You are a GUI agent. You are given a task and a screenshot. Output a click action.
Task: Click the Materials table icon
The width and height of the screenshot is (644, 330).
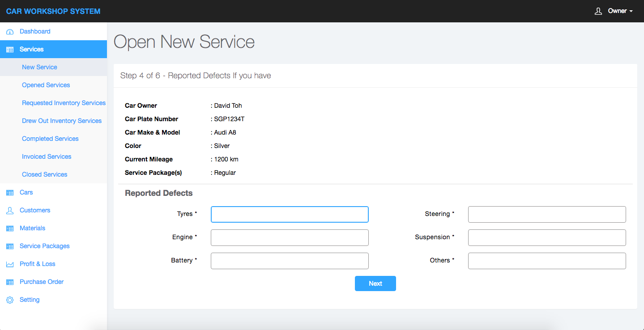click(x=10, y=228)
